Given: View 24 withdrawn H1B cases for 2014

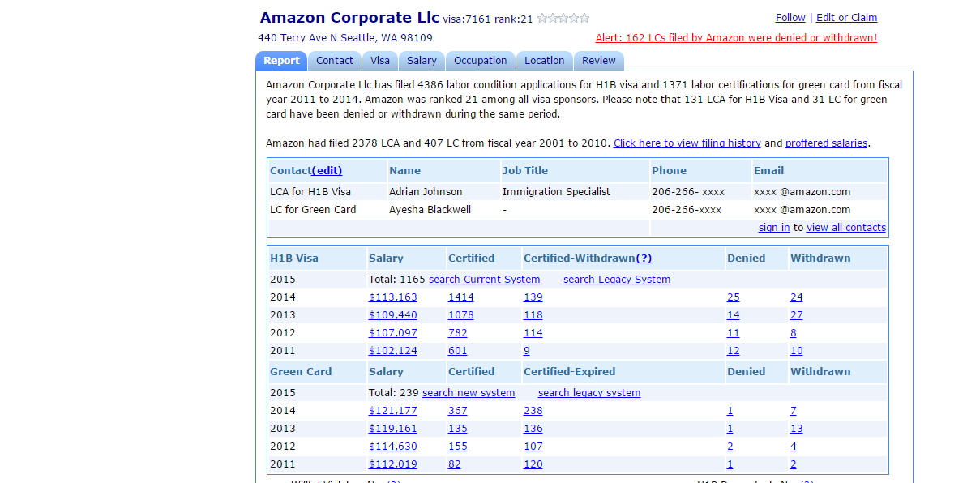Looking at the screenshot, I should 797,297.
